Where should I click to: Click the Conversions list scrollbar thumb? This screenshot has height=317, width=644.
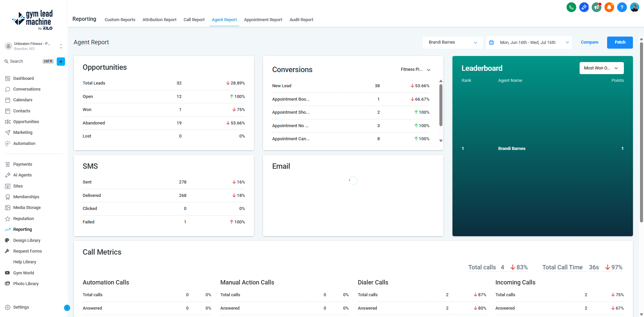point(441,105)
